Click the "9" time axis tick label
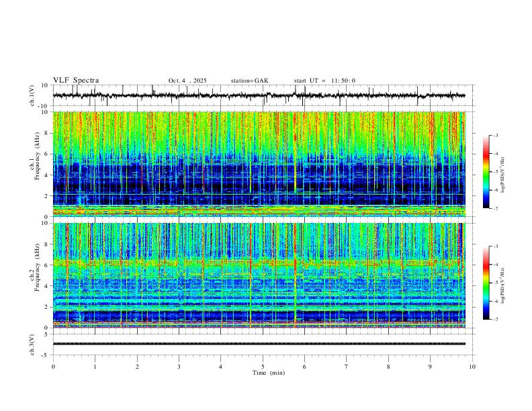This screenshot has height=411, width=532. pyautogui.click(x=430, y=367)
